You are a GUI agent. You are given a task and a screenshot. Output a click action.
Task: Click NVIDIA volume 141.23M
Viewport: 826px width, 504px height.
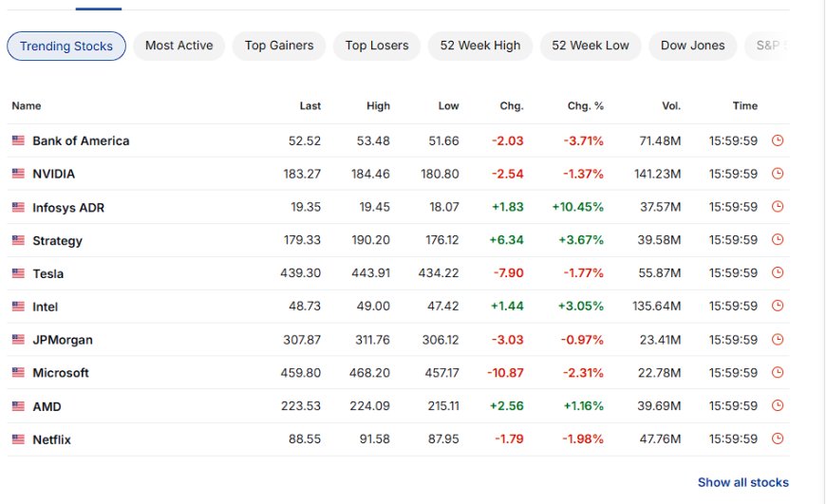click(657, 174)
